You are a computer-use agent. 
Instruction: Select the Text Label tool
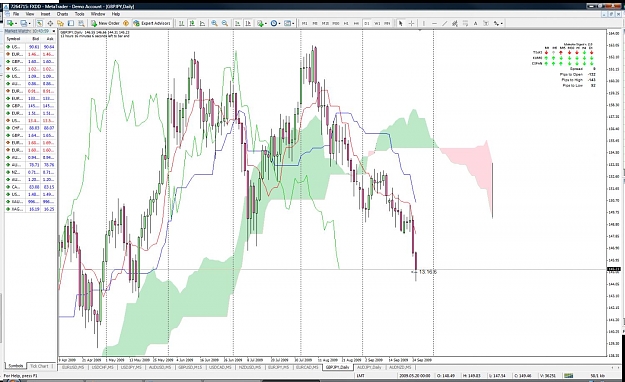[x=486, y=24]
